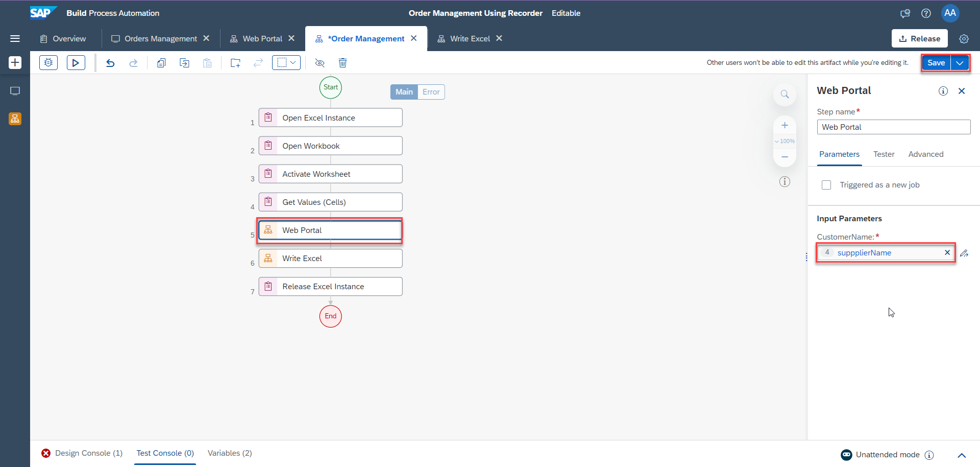Click the Paste clipboard toolbar icon
The width and height of the screenshot is (980, 467).
click(207, 63)
